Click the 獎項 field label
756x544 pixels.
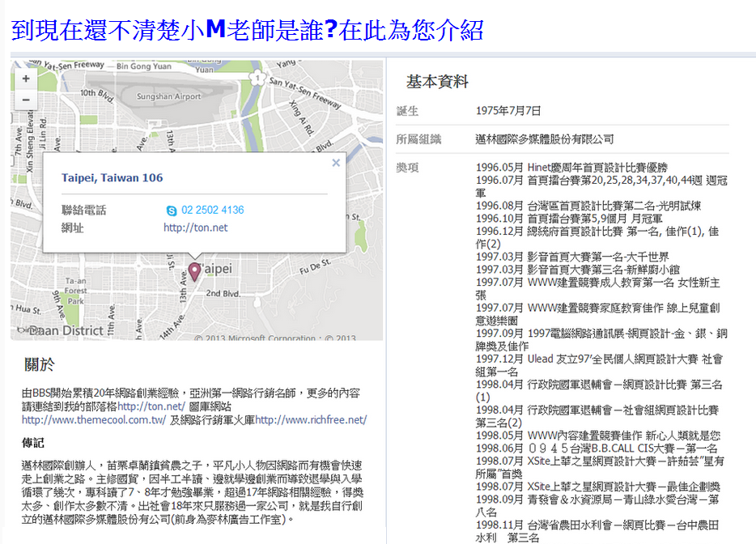tap(407, 168)
